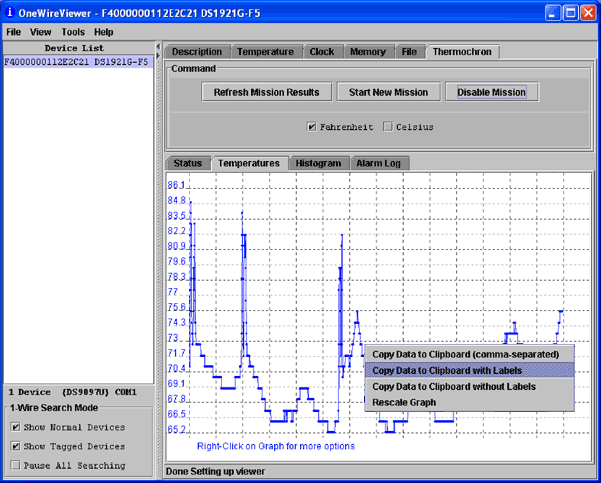The height and width of the screenshot is (483, 601).
Task: Expand device list with right divider arrow
Action: 160,56
